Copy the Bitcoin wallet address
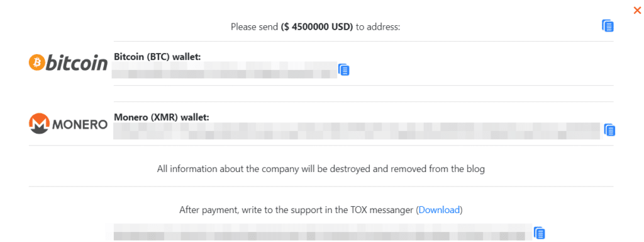644x242 pixels. tap(344, 70)
